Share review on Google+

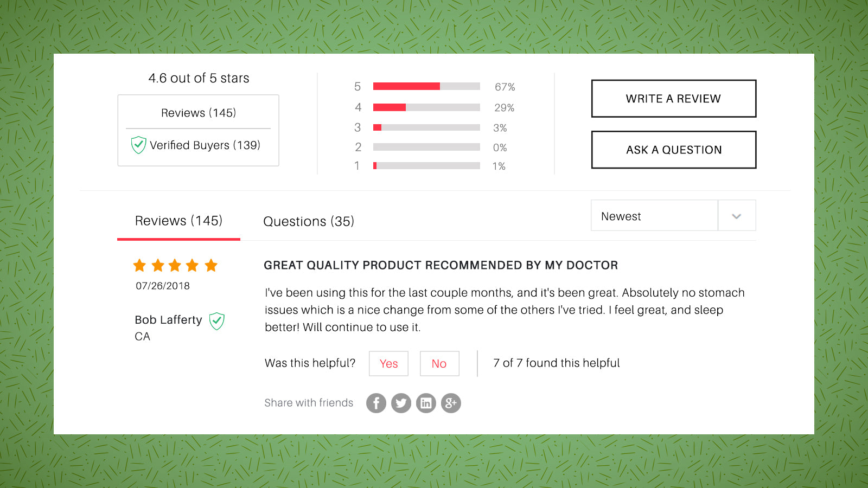click(x=451, y=403)
